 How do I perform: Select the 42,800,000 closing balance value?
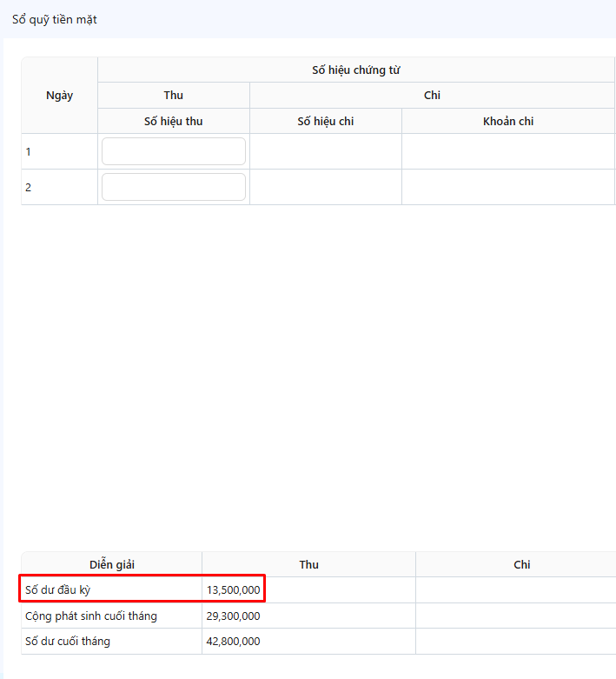(233, 642)
